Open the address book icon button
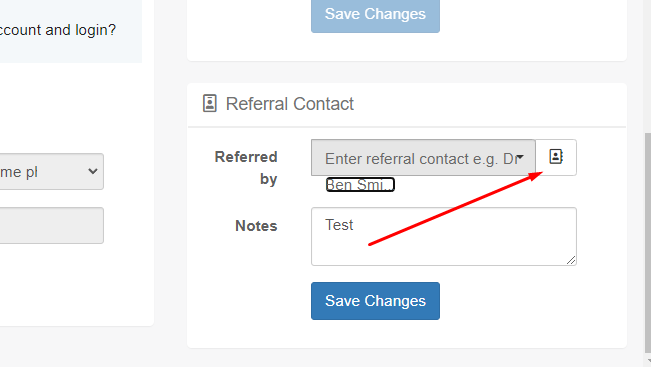Viewport: 651px width, 367px height. pos(556,157)
